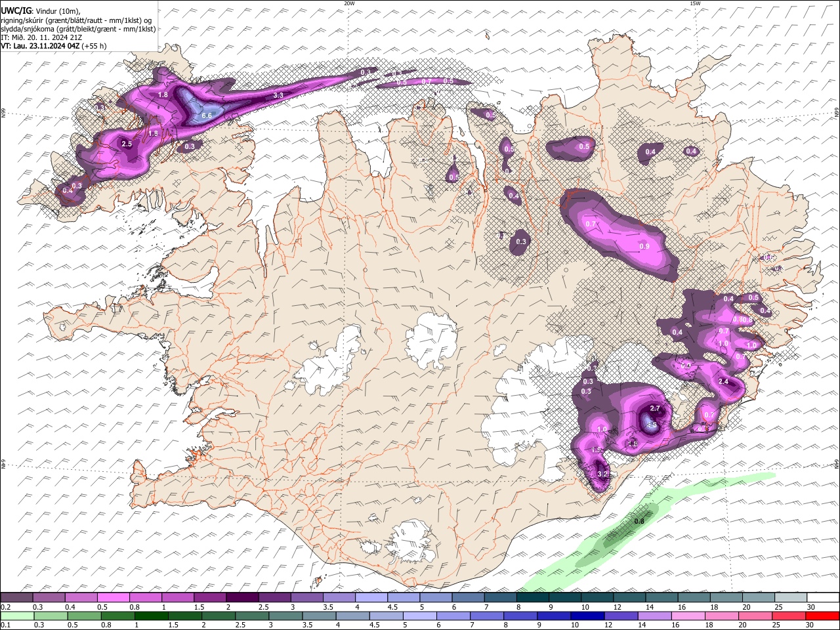Pick the 5 pale blue swatch in lower scale
840x630 pixels.
tap(419, 616)
